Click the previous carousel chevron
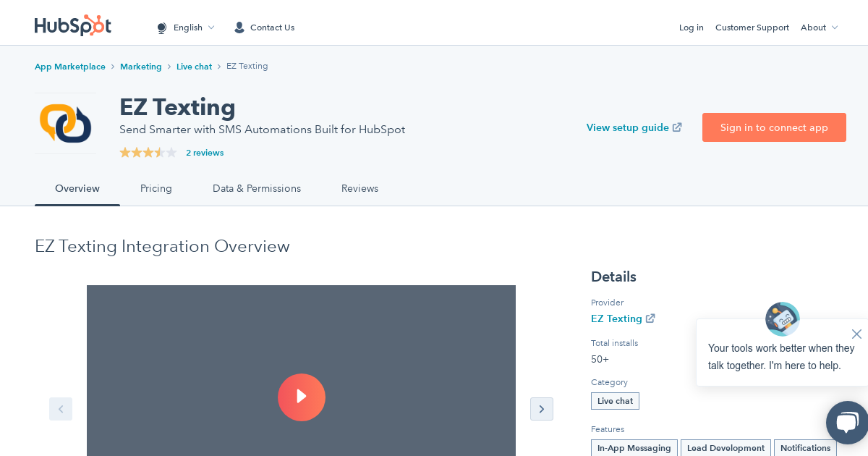 point(61,409)
